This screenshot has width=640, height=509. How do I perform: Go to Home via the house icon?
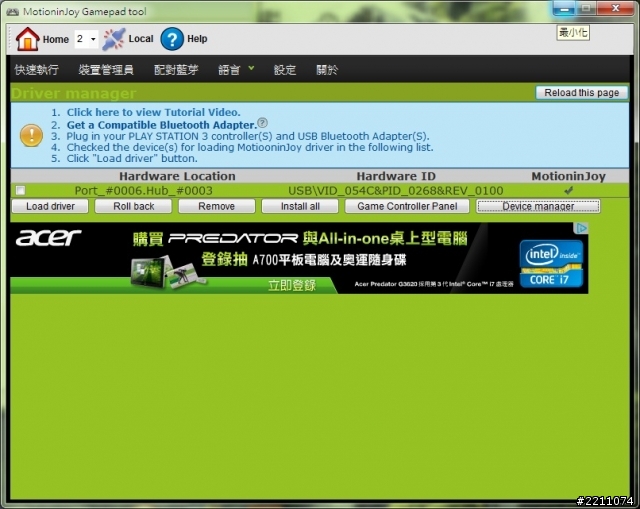[x=27, y=39]
